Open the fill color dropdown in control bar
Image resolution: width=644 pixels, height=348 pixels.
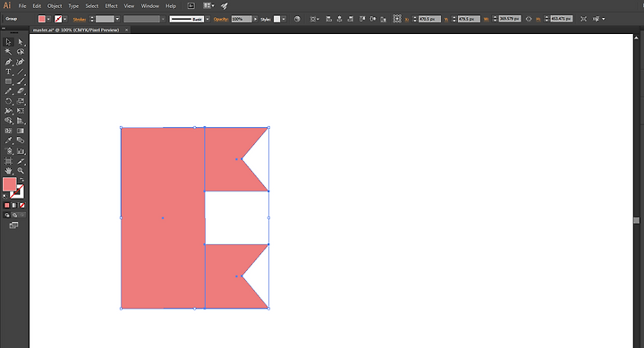[x=48, y=19]
